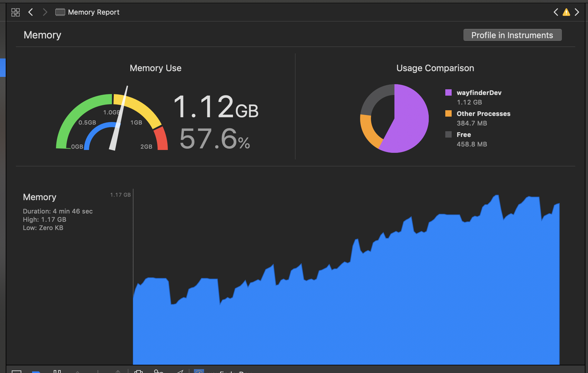Open the Memory Report jump bar menu
Image resolution: width=588 pixels, height=373 pixels.
point(93,12)
